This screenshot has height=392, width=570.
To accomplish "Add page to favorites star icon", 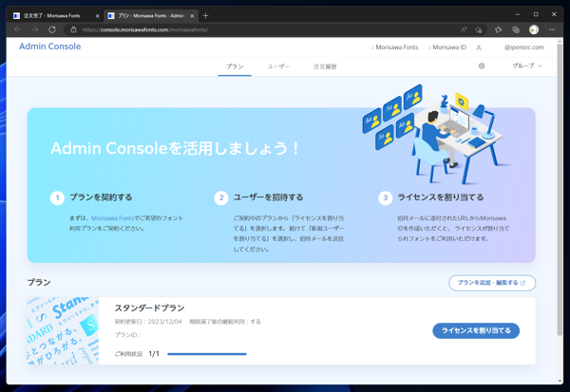I will pyautogui.click(x=479, y=29).
